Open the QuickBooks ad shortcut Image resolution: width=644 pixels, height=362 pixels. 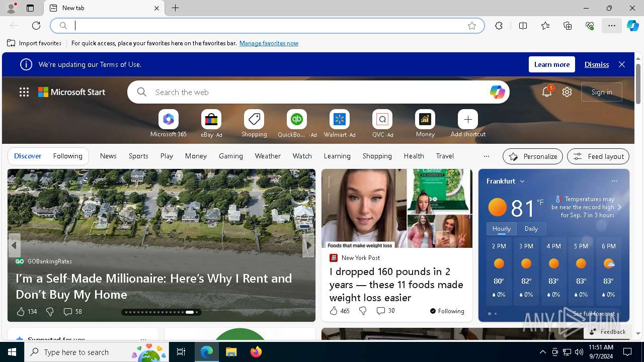click(297, 123)
